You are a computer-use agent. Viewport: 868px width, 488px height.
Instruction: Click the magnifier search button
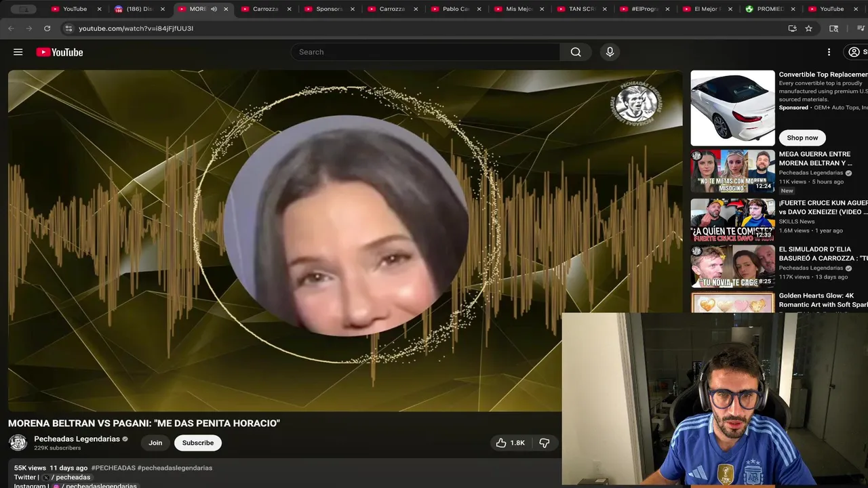(x=576, y=52)
